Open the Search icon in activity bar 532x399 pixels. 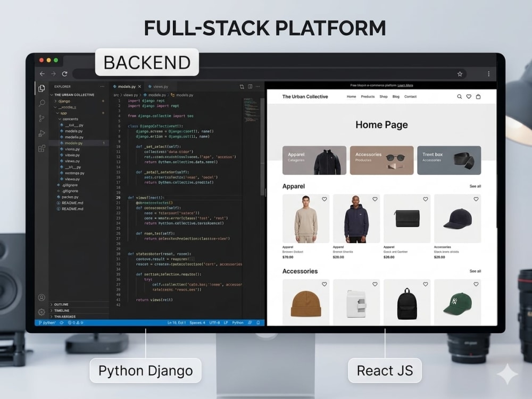pyautogui.click(x=41, y=103)
